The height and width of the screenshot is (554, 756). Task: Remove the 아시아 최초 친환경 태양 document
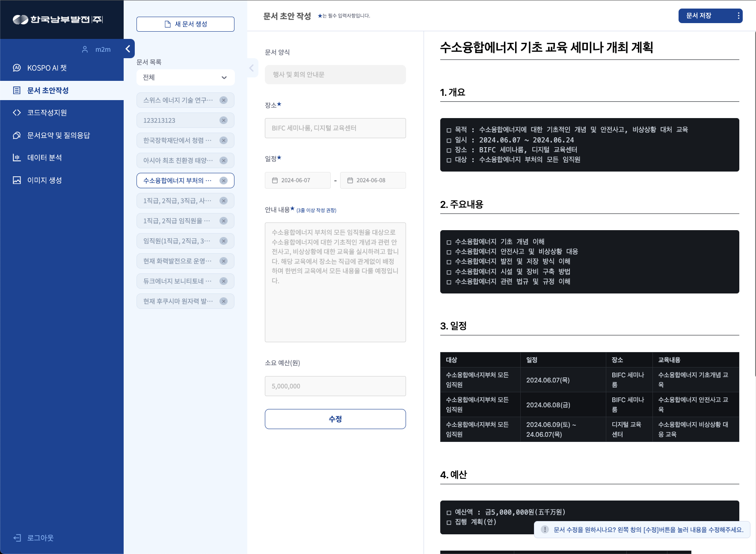pos(223,160)
